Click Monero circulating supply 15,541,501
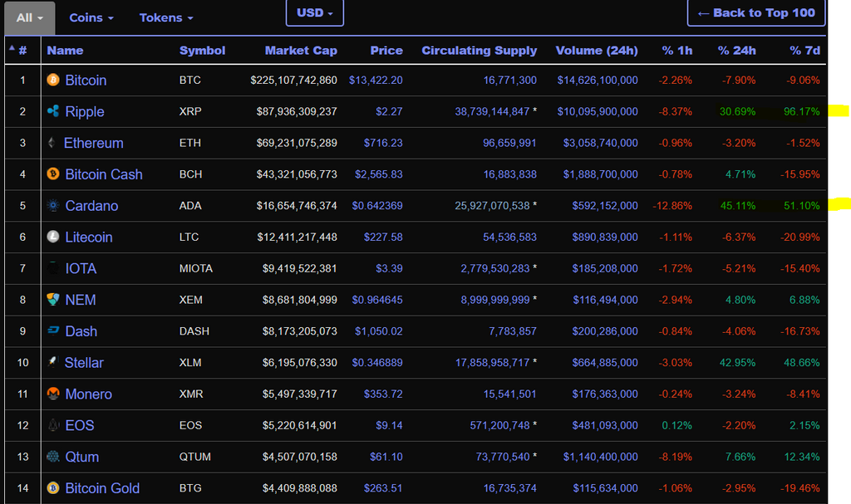 tap(509, 394)
